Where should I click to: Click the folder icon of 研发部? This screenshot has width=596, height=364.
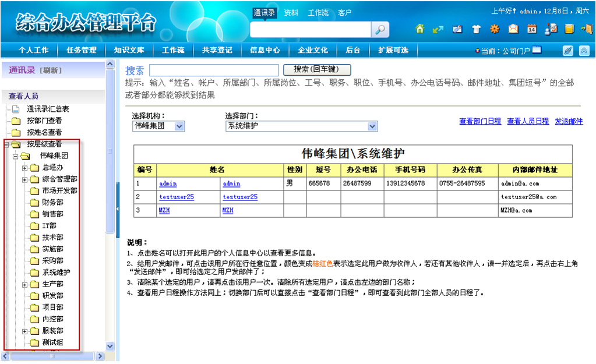[x=34, y=296]
